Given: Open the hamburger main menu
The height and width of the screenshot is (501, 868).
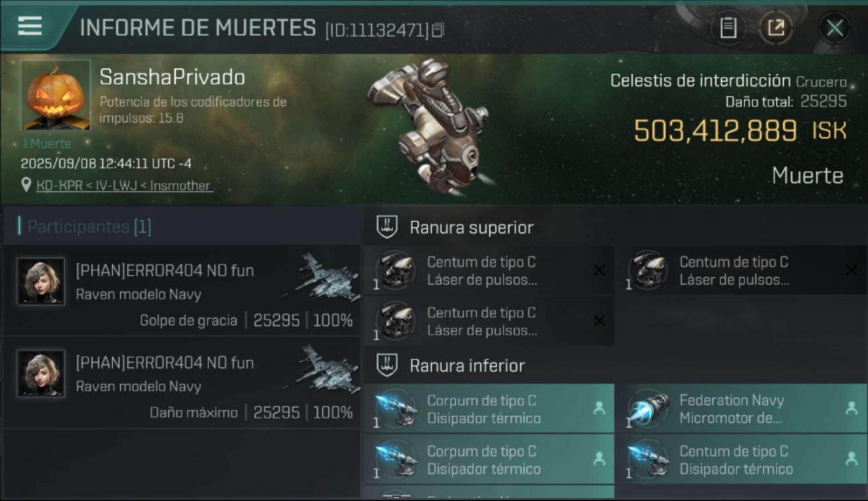Looking at the screenshot, I should tap(29, 26).
